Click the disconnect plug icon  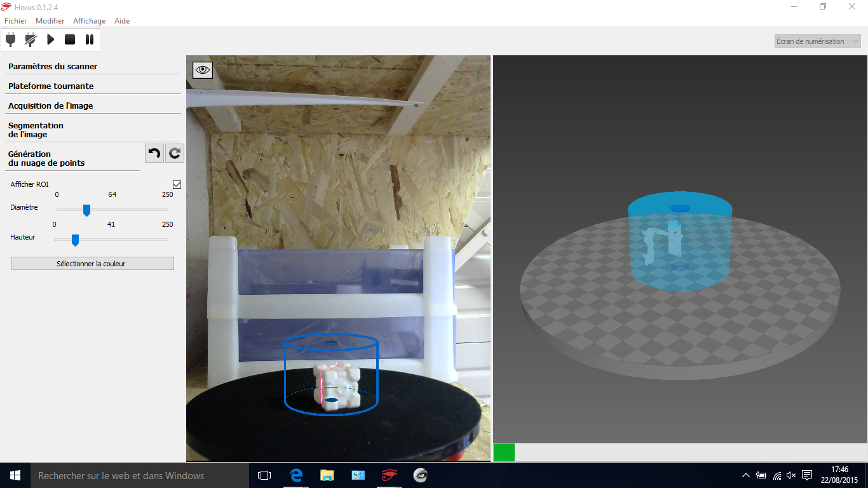pos(31,39)
